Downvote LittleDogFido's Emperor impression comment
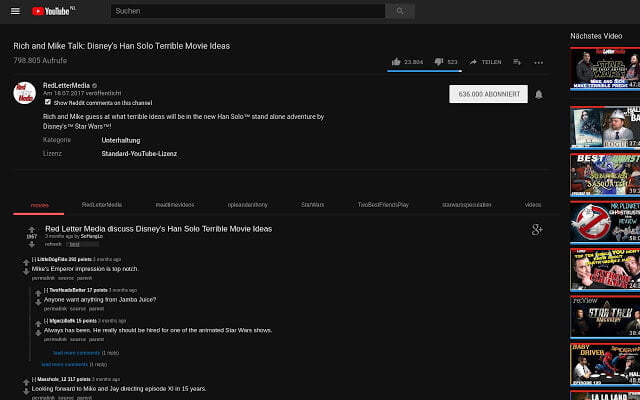 [x=26, y=271]
